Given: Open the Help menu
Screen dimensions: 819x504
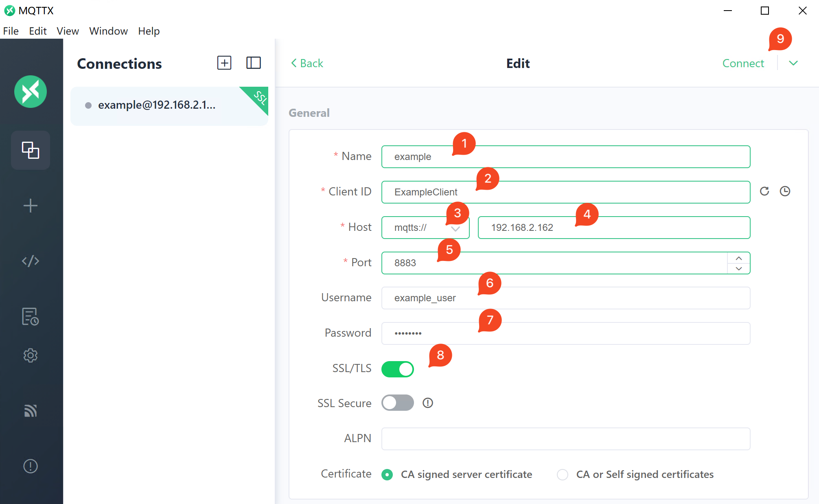Looking at the screenshot, I should [x=149, y=31].
